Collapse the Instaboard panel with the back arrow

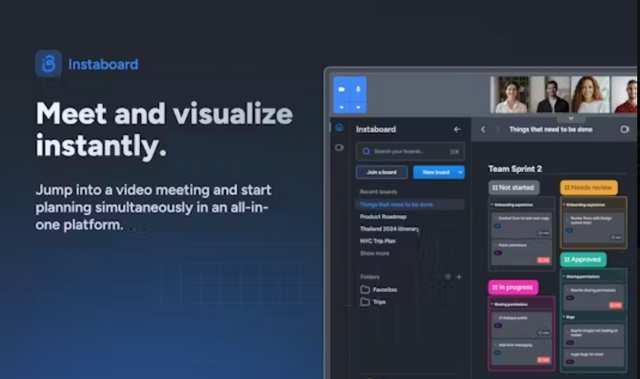tap(457, 129)
